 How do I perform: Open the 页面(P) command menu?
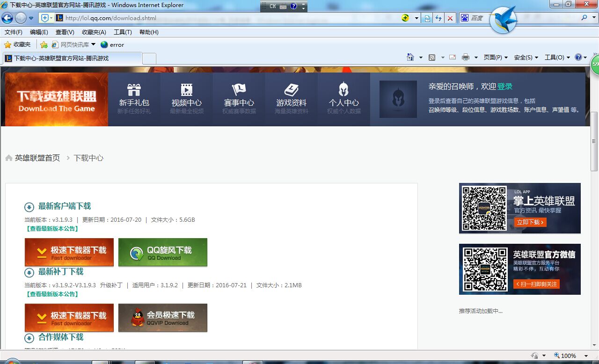click(x=496, y=57)
